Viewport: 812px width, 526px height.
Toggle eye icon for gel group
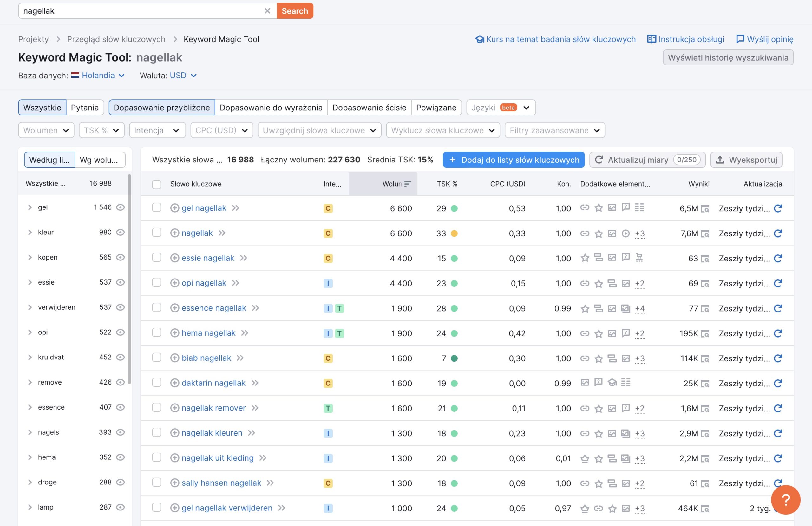tap(121, 207)
